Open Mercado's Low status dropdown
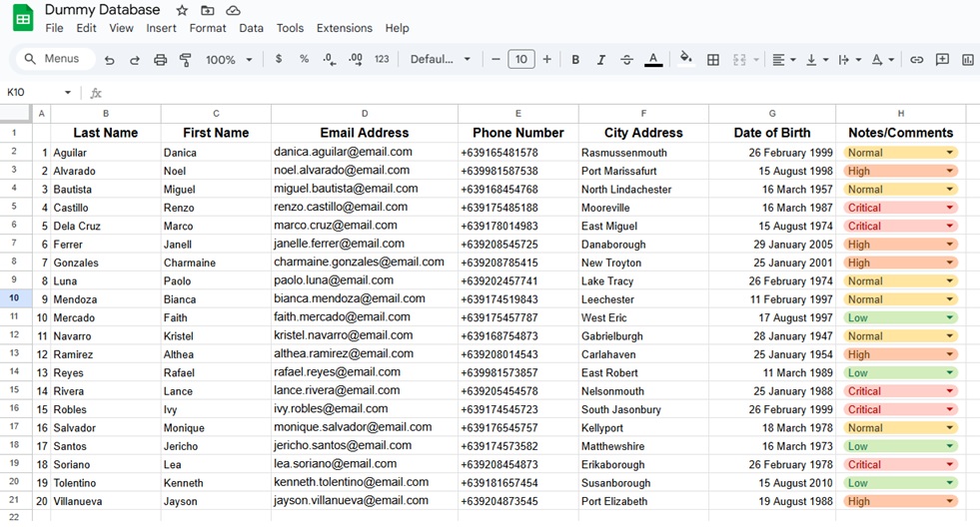The width and height of the screenshot is (980, 529). (949, 317)
